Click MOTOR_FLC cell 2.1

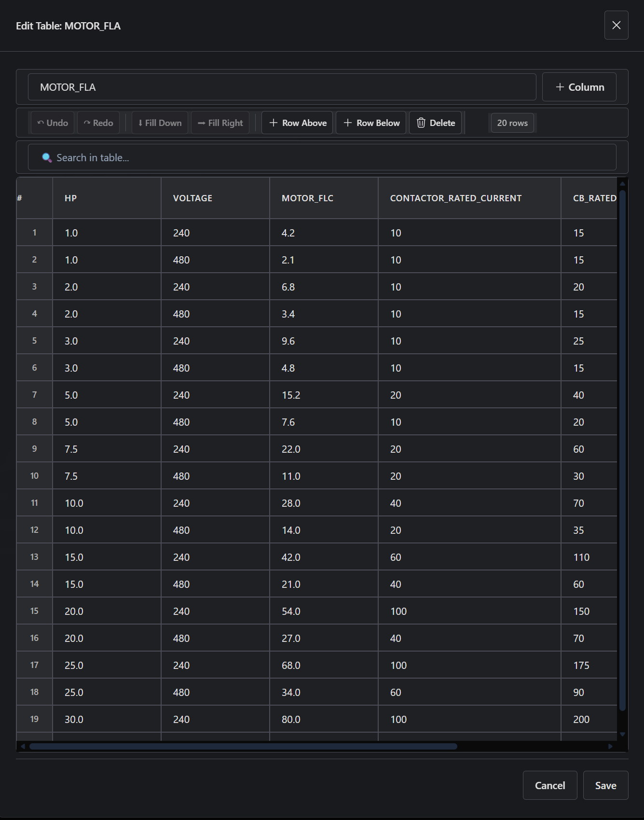[x=324, y=260]
